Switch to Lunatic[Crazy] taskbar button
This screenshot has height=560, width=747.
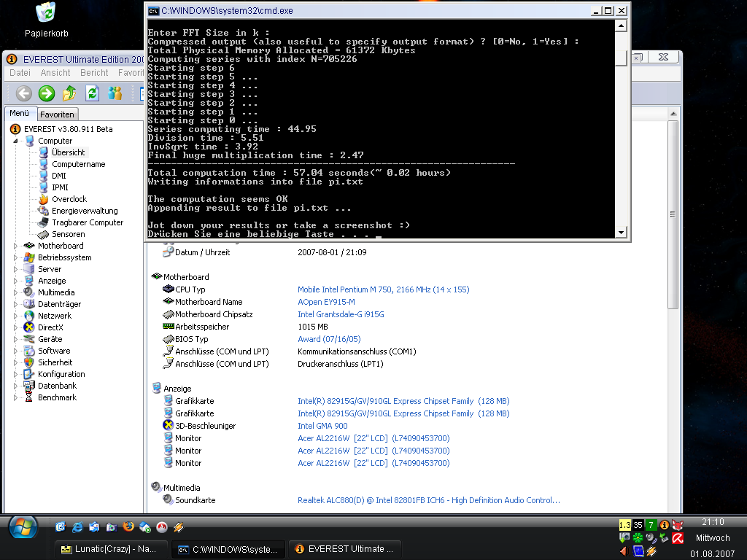click(112, 549)
